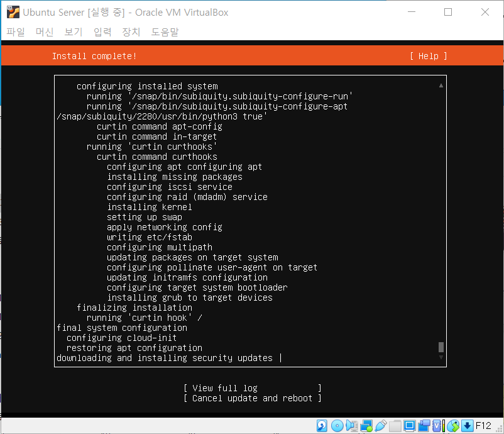Click 'installing grub to target devices' line
Viewport: 504px width, 434px height.
point(190,298)
